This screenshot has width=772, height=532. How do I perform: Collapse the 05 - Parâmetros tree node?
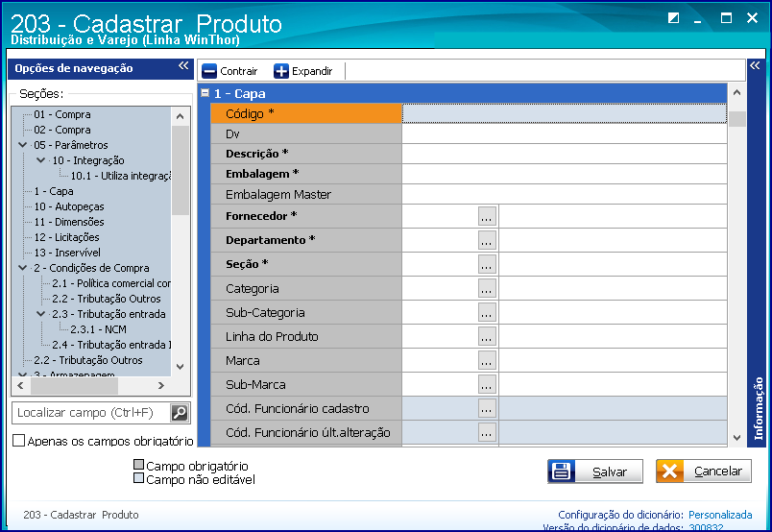pyautogui.click(x=23, y=145)
